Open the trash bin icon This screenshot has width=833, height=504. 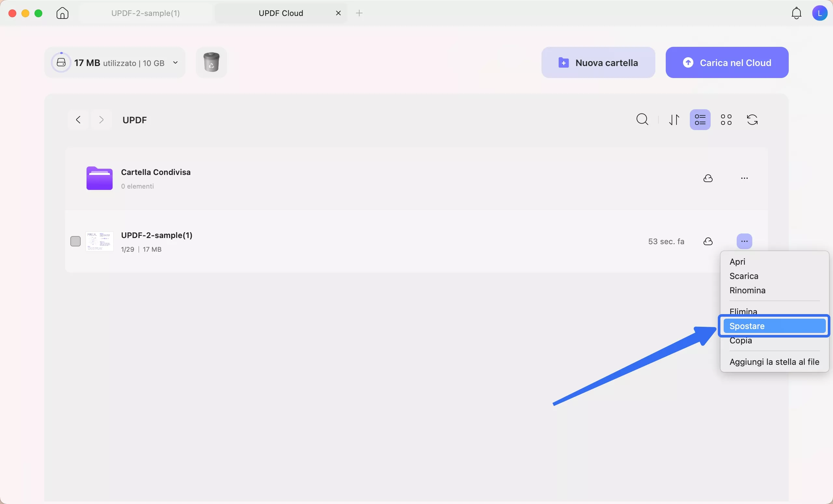click(x=211, y=62)
